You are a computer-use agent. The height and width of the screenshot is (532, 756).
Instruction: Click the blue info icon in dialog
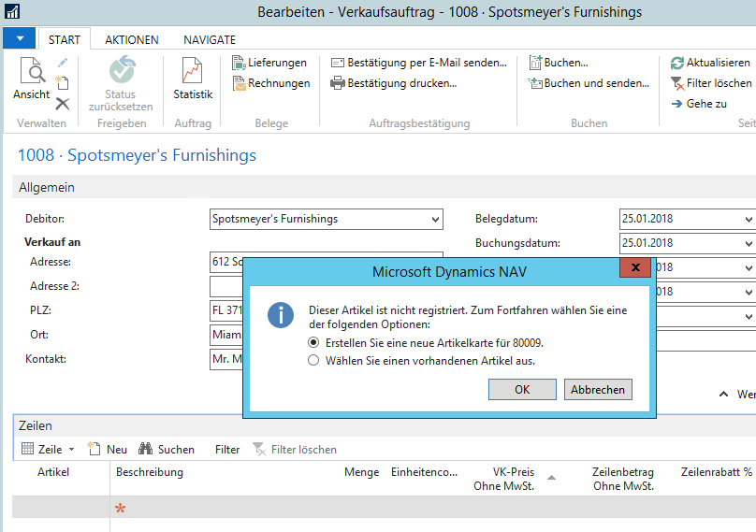click(x=281, y=315)
